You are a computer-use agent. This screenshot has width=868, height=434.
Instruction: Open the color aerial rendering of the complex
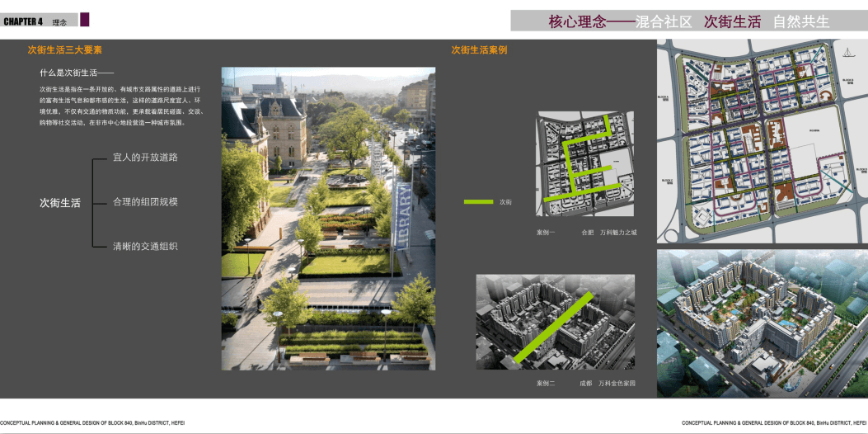(x=762, y=323)
